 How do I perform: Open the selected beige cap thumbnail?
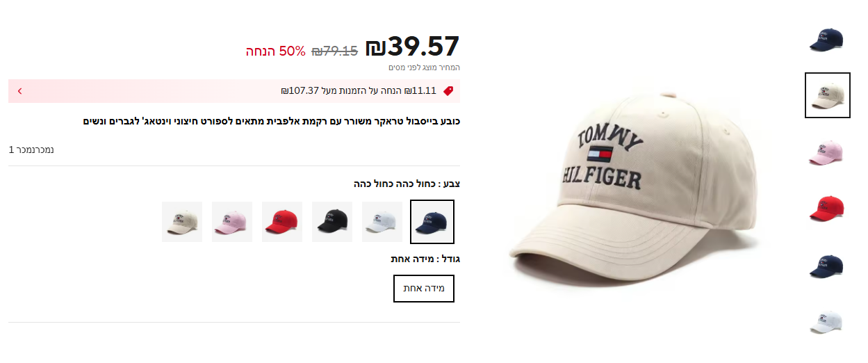point(827,95)
